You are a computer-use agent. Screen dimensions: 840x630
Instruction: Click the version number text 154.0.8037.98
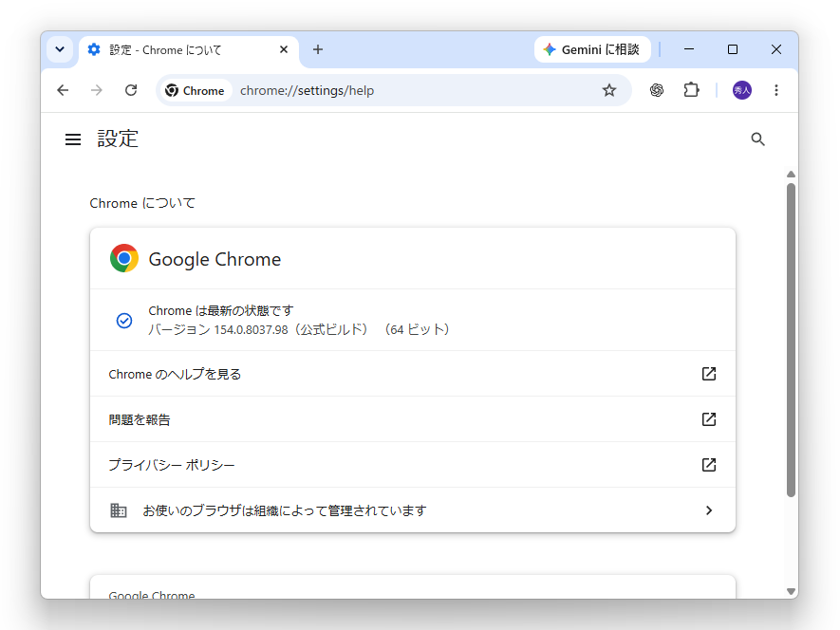[x=251, y=329]
